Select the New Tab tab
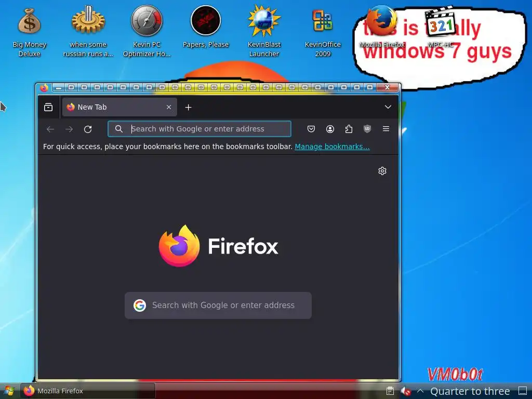Image resolution: width=532 pixels, height=399 pixels. [x=119, y=107]
